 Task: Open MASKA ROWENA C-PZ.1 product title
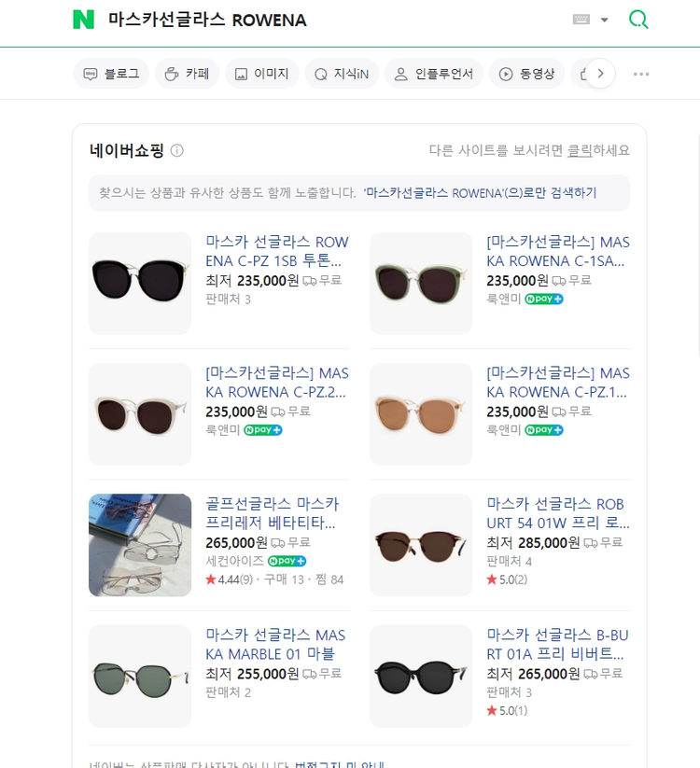tap(558, 383)
